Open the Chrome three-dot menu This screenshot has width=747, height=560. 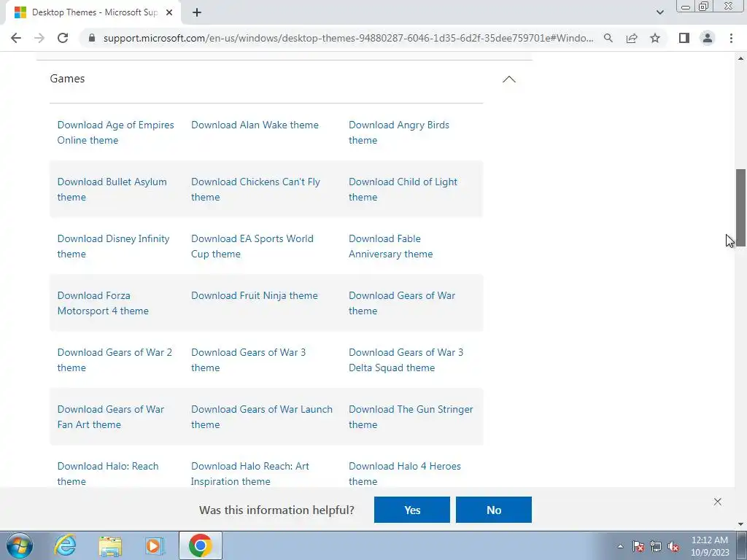pyautogui.click(x=731, y=38)
